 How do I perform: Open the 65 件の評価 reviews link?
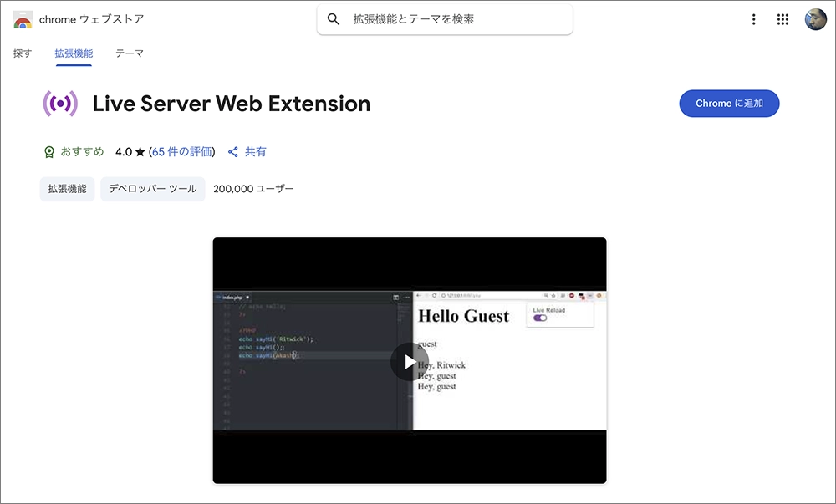pyautogui.click(x=183, y=152)
